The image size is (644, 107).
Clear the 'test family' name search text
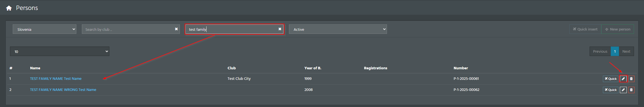[x=280, y=29]
